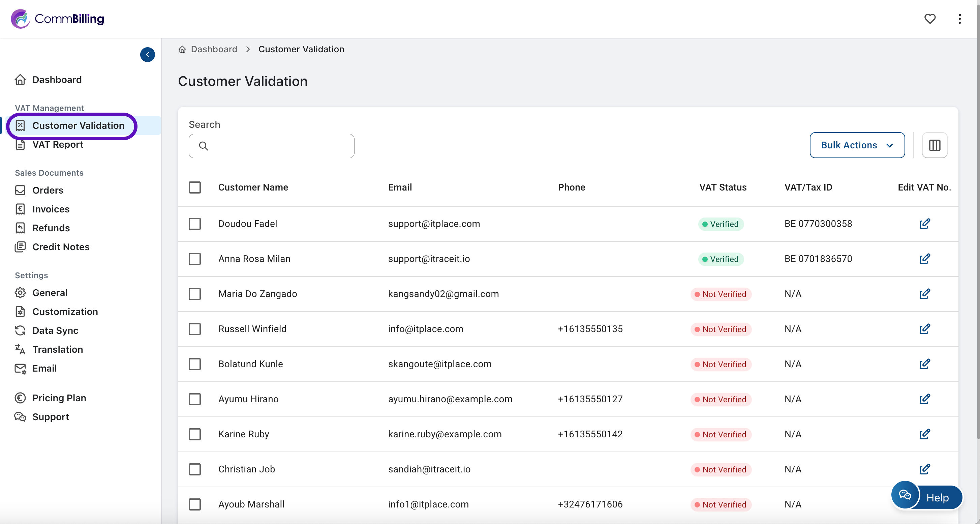
Task: Open Data Sync settings
Action: (55, 330)
